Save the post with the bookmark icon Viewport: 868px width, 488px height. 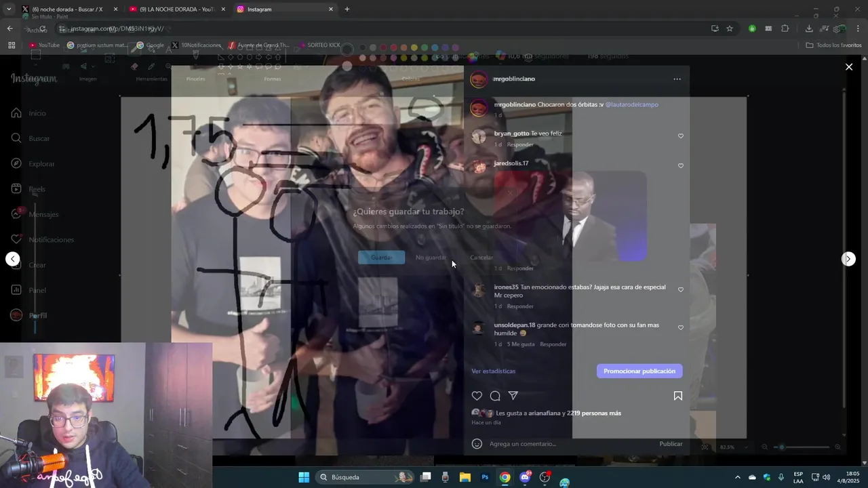click(677, 396)
